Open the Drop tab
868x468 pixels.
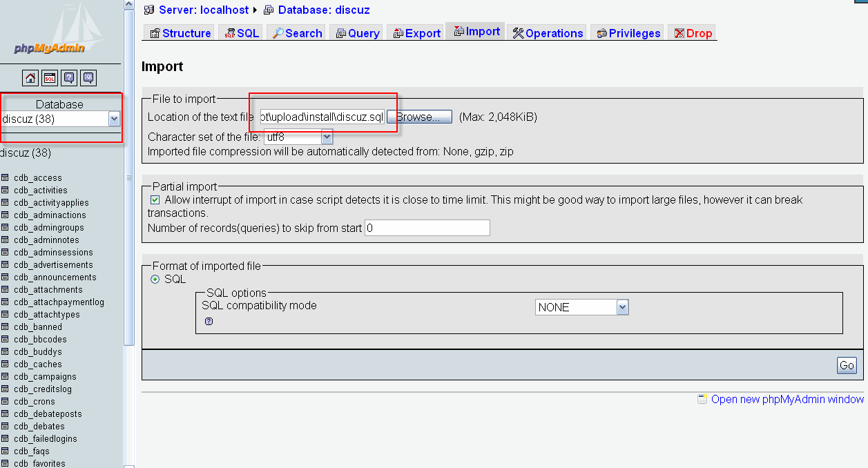tap(693, 33)
